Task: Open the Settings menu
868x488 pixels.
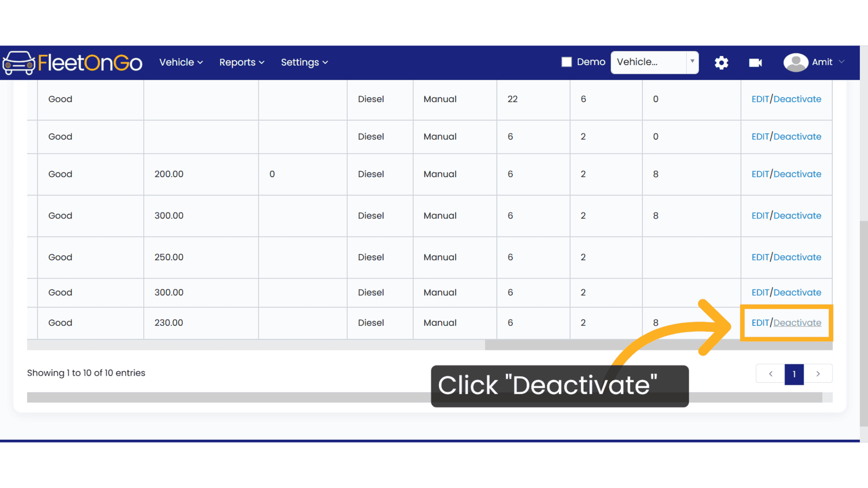Action: [304, 62]
